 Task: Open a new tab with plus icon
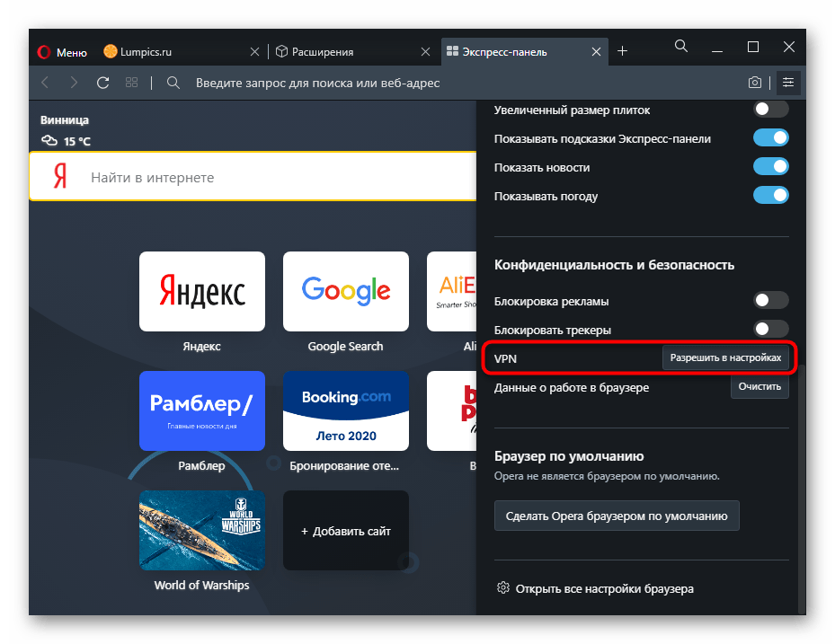click(x=622, y=51)
